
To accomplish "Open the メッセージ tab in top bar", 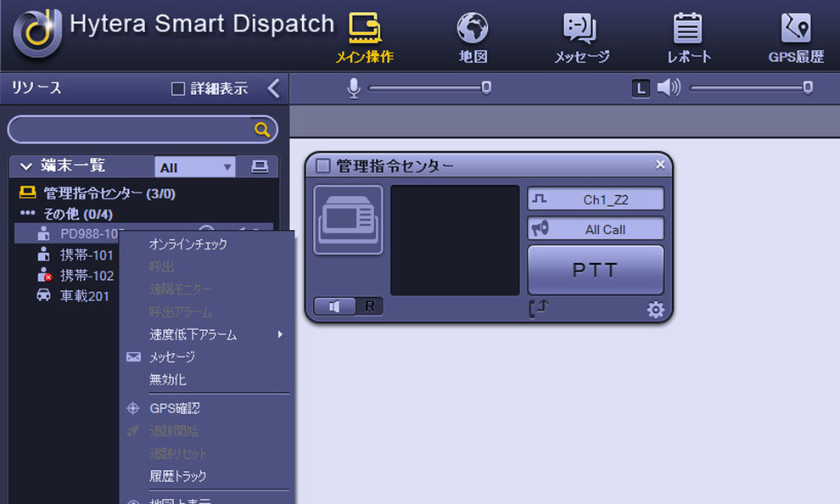I will click(x=581, y=37).
